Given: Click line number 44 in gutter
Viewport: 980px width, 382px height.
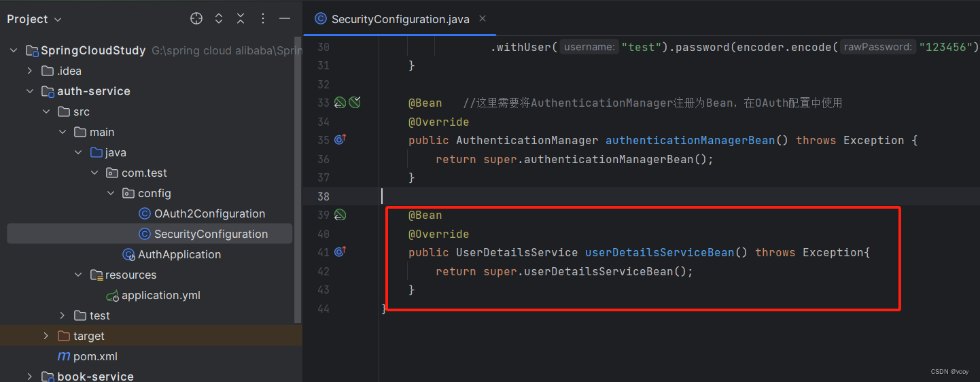Looking at the screenshot, I should [x=323, y=309].
